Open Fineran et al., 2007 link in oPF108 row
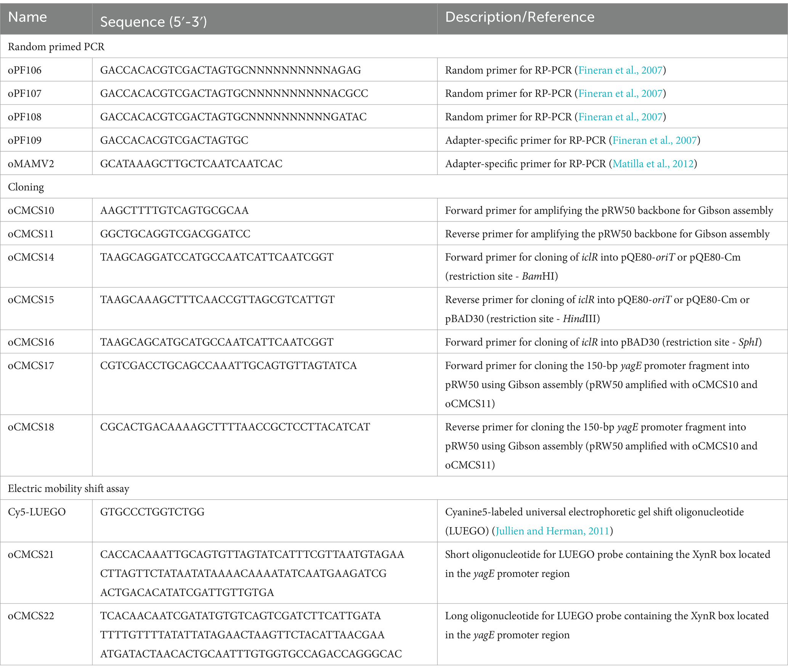This screenshot has width=788, height=672. pyautogui.click(x=620, y=117)
